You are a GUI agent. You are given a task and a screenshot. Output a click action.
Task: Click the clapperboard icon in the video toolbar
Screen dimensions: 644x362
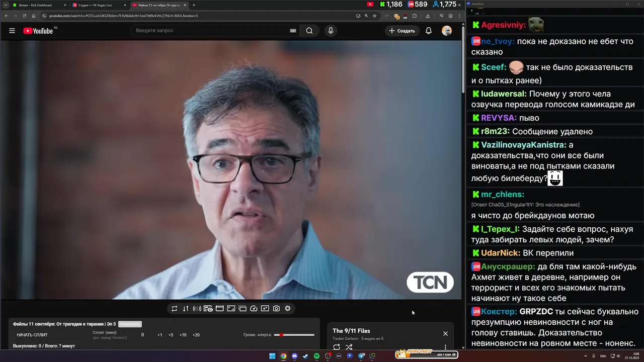[x=220, y=309]
